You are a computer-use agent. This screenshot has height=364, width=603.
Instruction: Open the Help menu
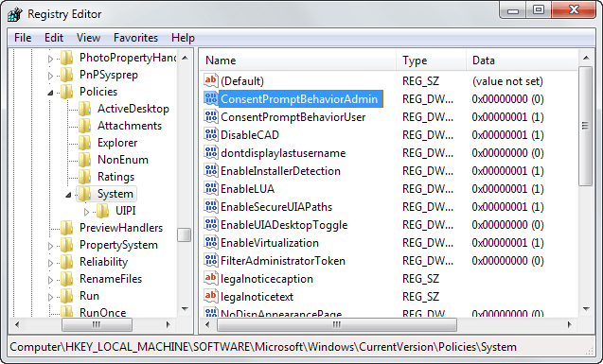(x=183, y=38)
